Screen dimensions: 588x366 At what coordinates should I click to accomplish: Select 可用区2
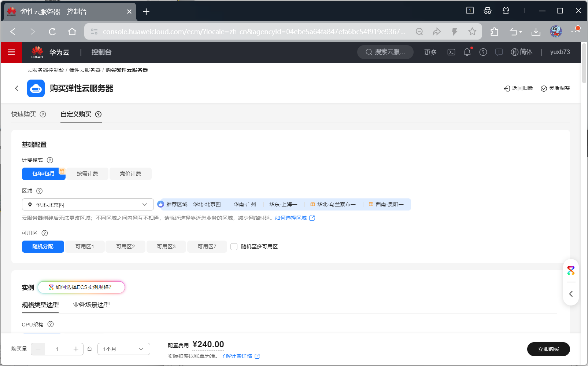point(126,247)
